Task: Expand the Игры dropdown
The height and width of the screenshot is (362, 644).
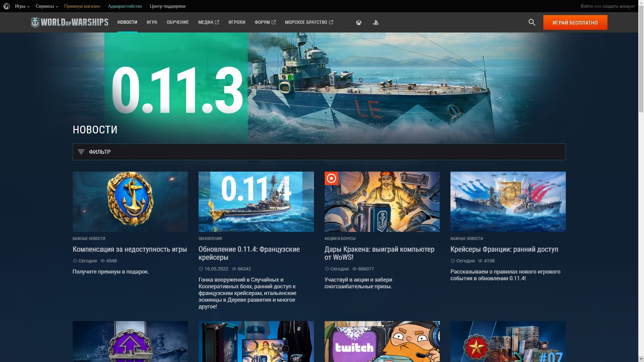Action: pos(22,6)
